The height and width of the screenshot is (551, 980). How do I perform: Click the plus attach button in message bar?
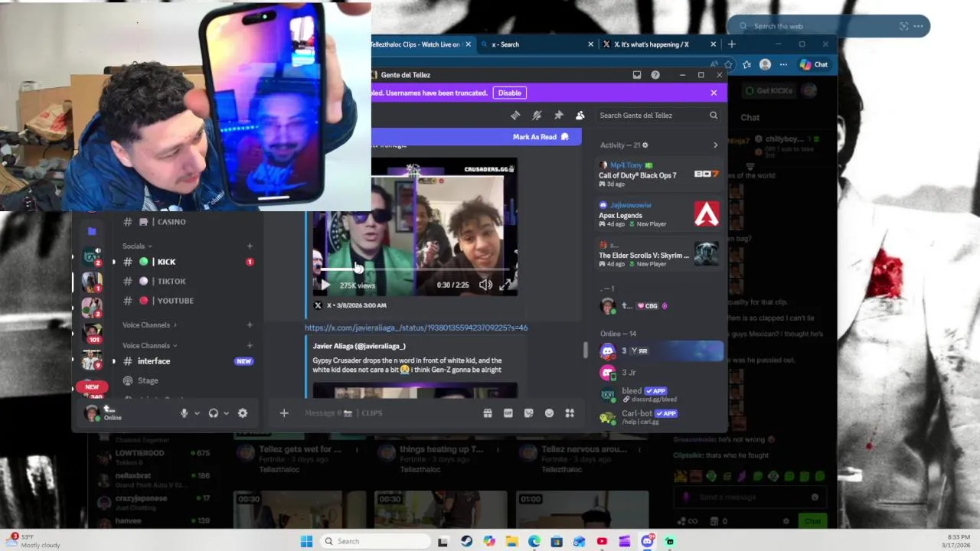(284, 413)
